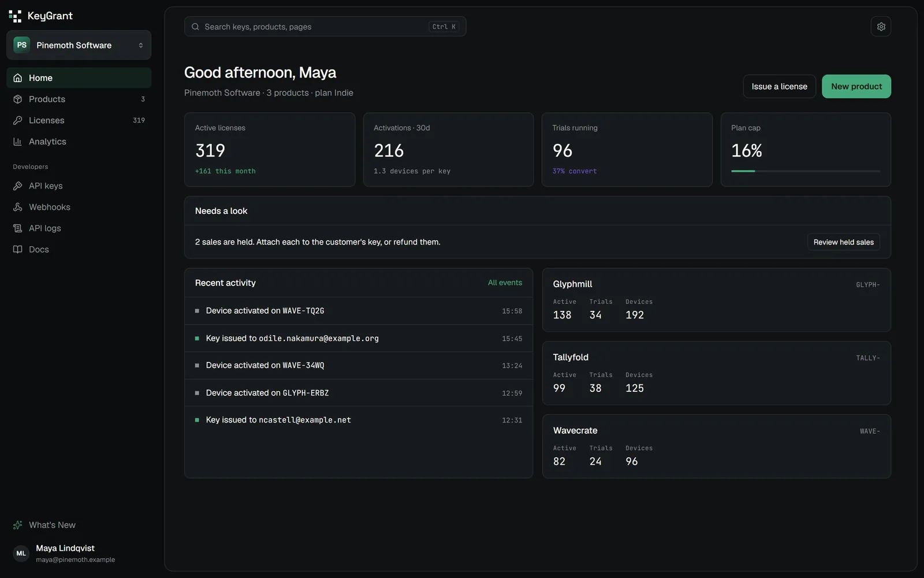
Task: Click the New product button
Action: click(x=856, y=86)
